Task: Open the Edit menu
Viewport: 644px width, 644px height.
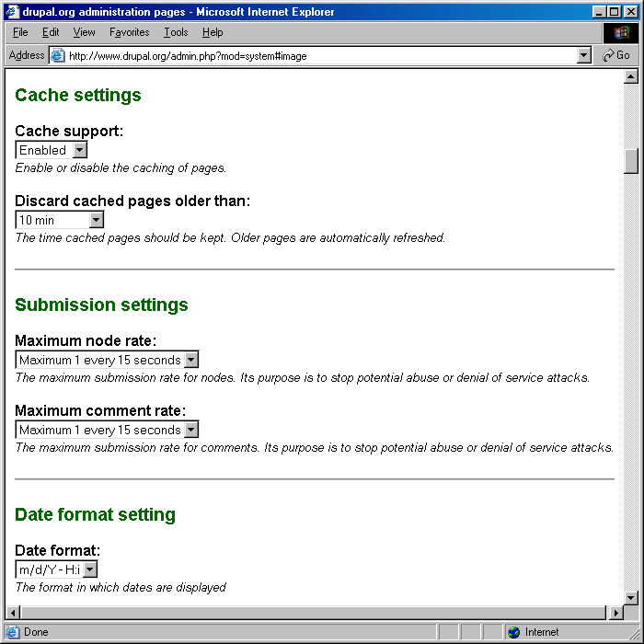Action: [51, 32]
